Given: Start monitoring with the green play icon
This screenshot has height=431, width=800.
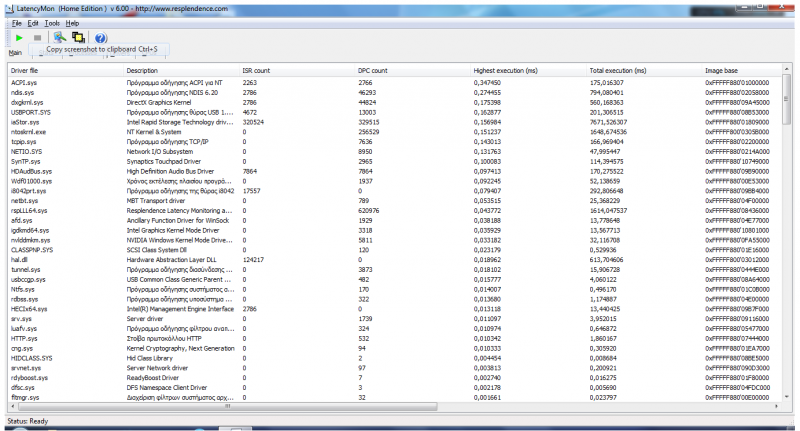Looking at the screenshot, I should point(19,38).
